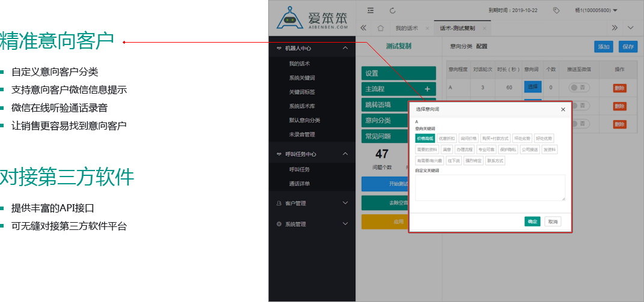Switch to the 我的话术 tab

(x=406, y=28)
